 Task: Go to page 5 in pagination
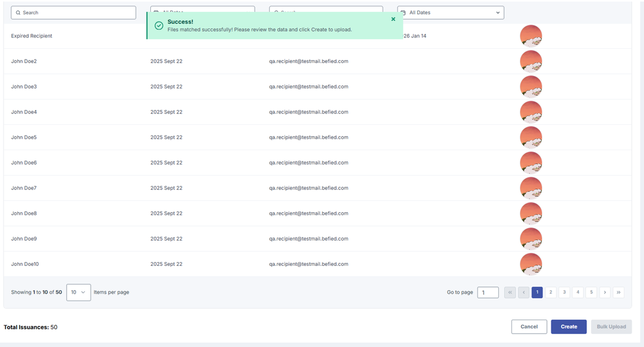pyautogui.click(x=591, y=292)
